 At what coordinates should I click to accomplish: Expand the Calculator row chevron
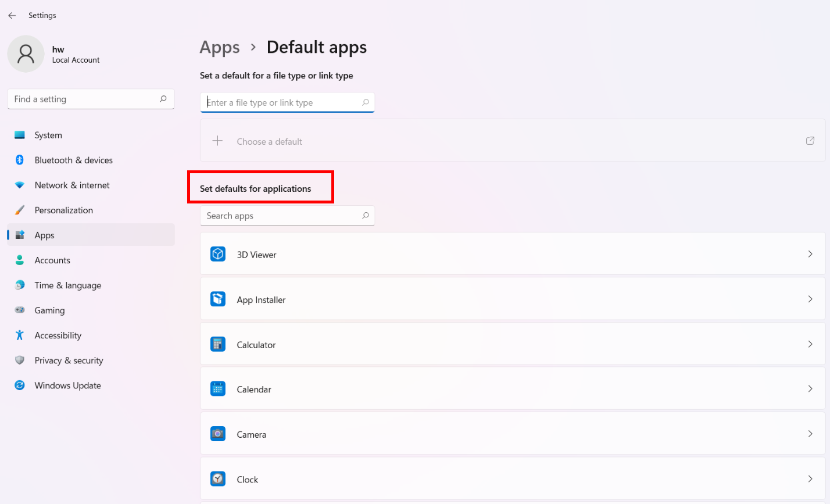click(810, 344)
